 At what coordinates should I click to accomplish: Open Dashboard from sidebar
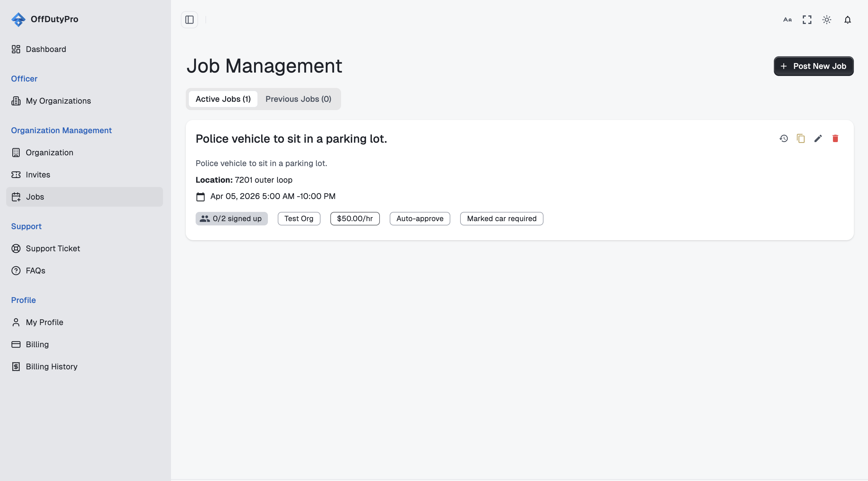85,49
